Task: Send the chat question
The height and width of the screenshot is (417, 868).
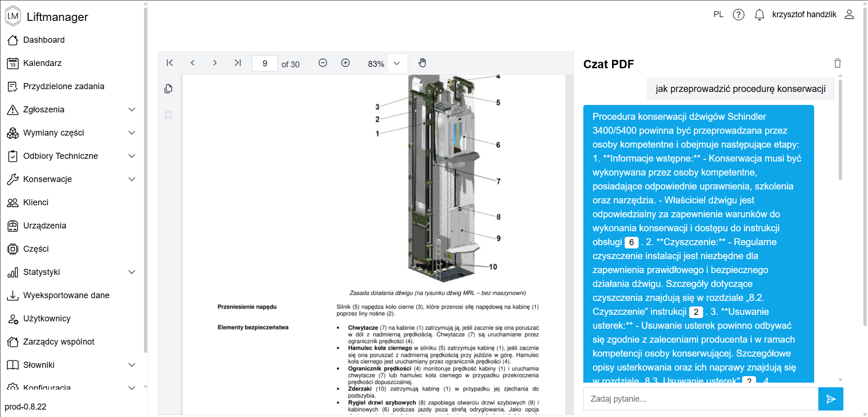Action: (x=830, y=399)
